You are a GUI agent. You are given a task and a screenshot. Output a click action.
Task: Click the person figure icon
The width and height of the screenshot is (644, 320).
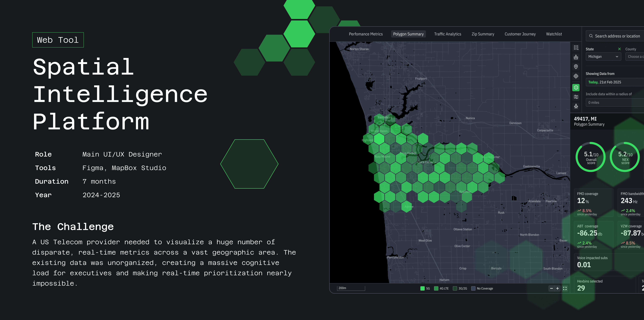[576, 106]
